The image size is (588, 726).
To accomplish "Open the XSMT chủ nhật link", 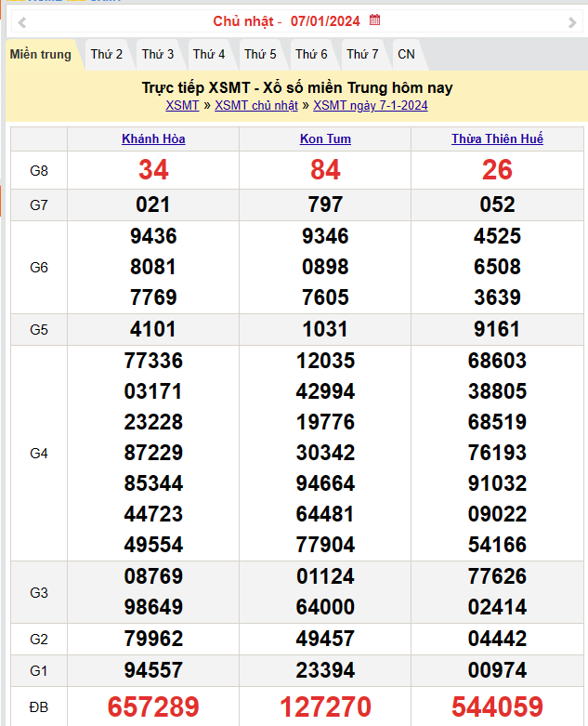I will click(x=256, y=106).
